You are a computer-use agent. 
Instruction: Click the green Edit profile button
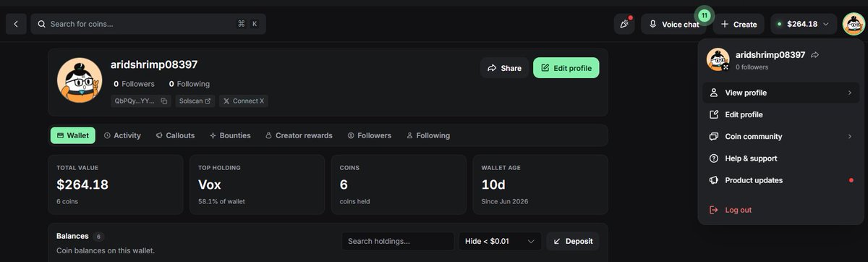pyautogui.click(x=566, y=68)
